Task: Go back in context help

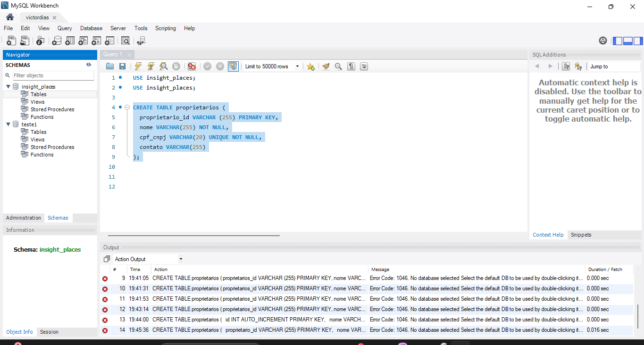Action: (x=537, y=66)
